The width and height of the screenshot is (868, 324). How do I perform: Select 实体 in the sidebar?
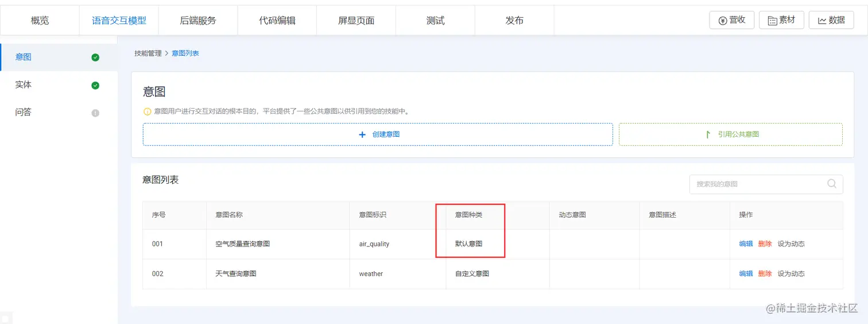point(59,85)
